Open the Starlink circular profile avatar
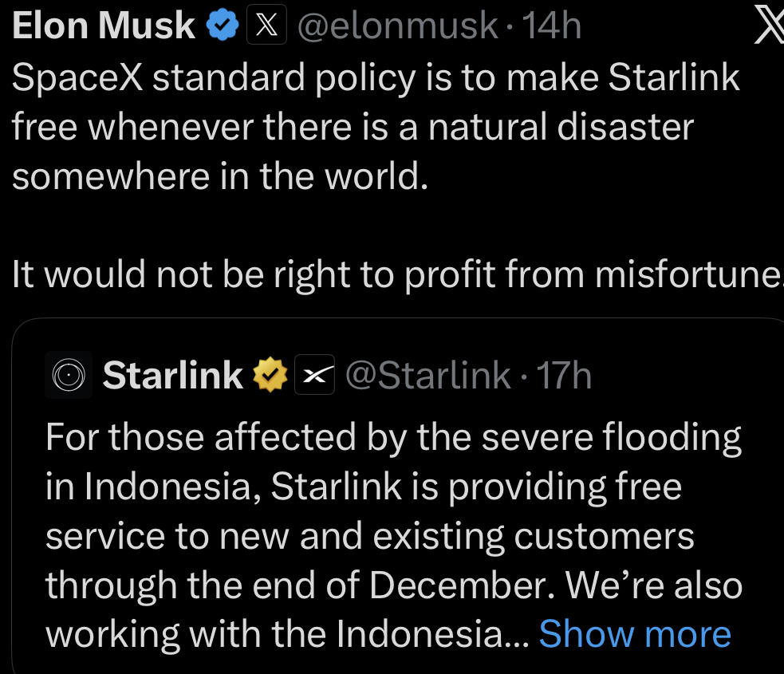Screen dimensions: 784x674 pos(68,375)
